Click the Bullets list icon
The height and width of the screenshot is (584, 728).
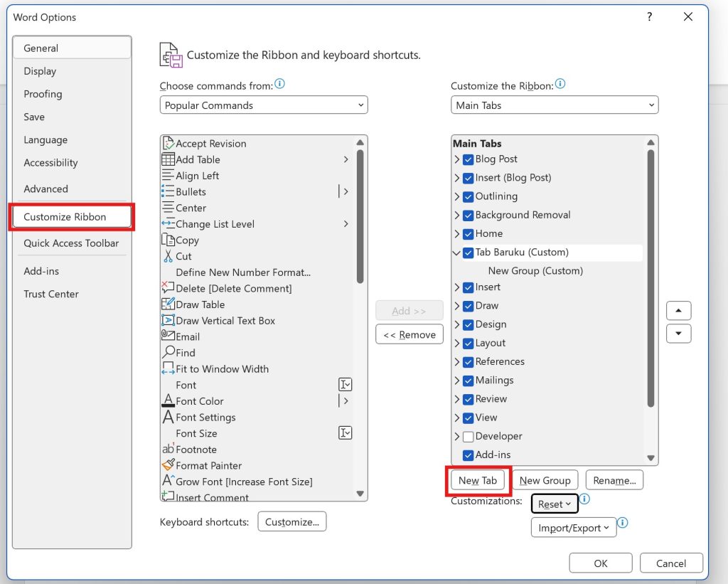(x=168, y=191)
